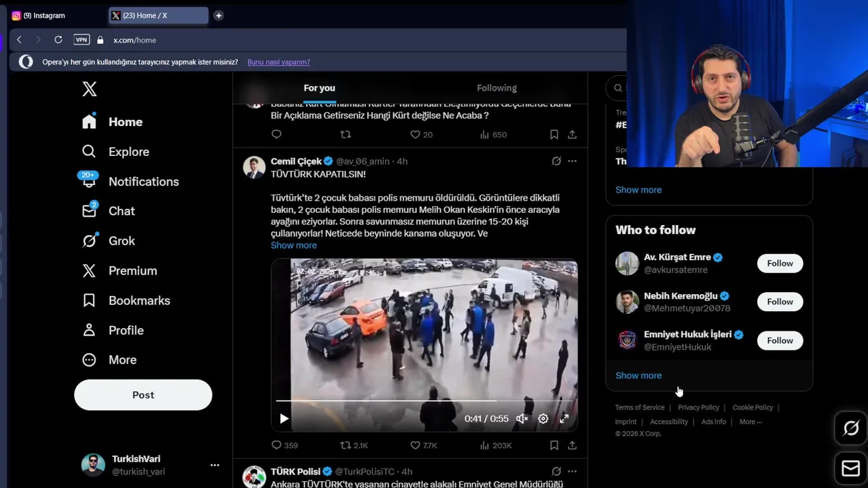
Task: Unmute the video volume
Action: point(521,419)
